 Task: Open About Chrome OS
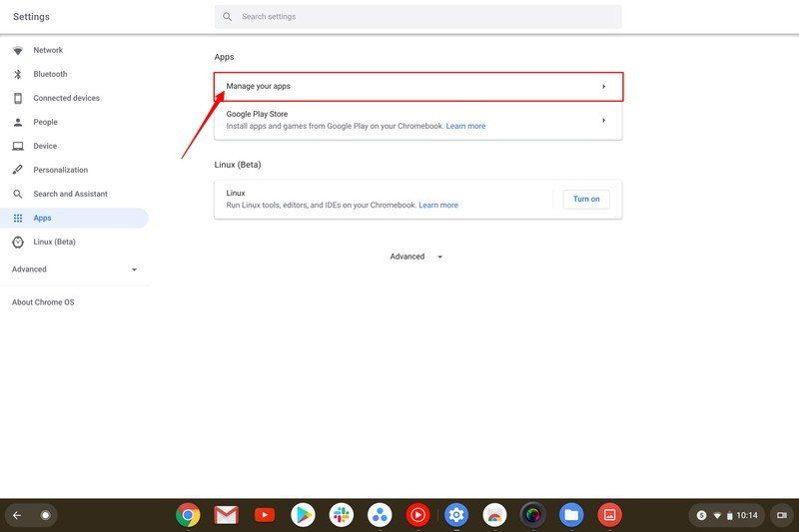pos(43,302)
